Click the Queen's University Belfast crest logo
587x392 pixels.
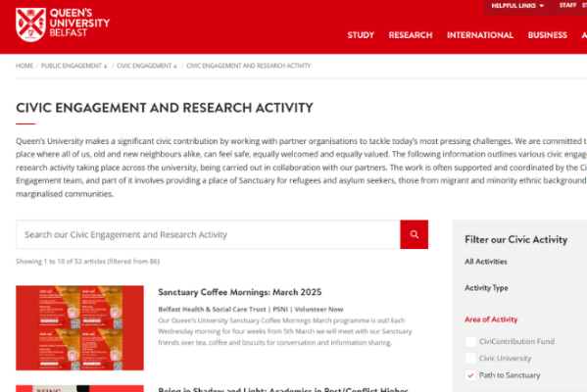click(30, 24)
